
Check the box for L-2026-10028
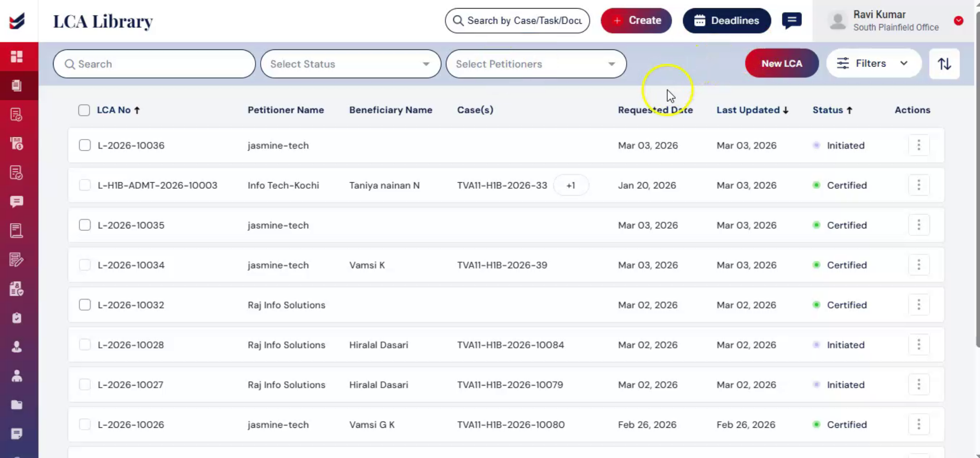[x=85, y=344]
